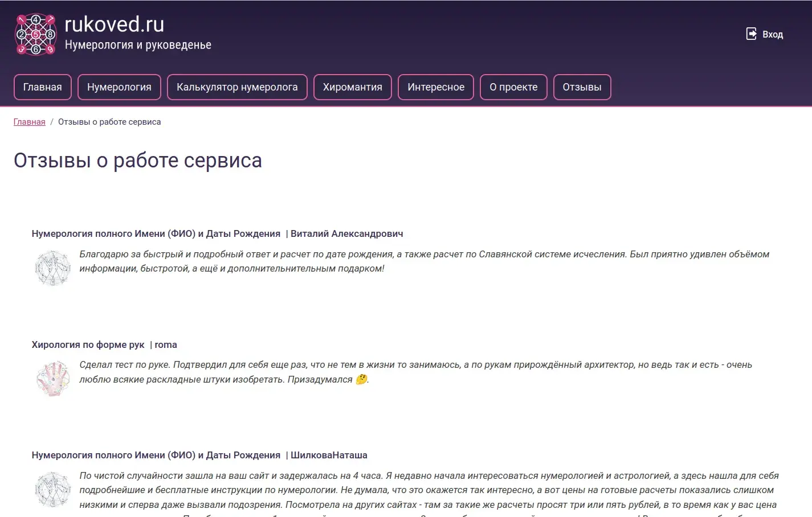Select the Отзывы navigation button
The width and height of the screenshot is (812, 517).
[582, 87]
